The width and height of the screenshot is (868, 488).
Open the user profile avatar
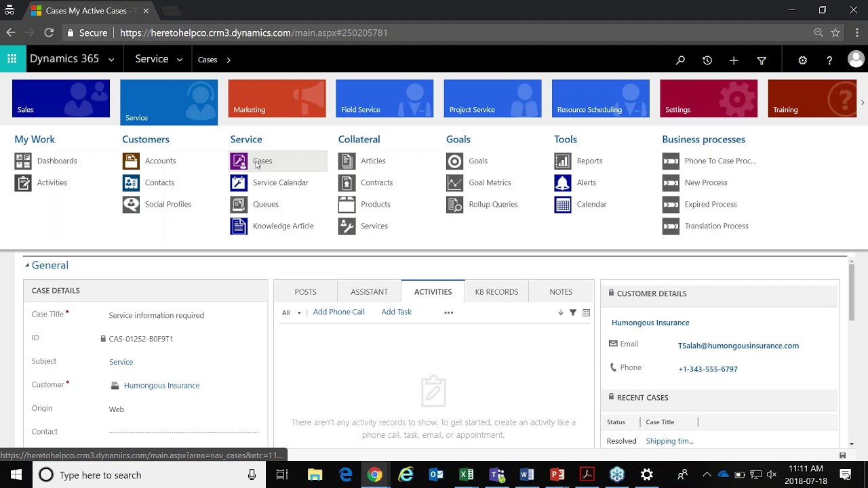coord(856,60)
